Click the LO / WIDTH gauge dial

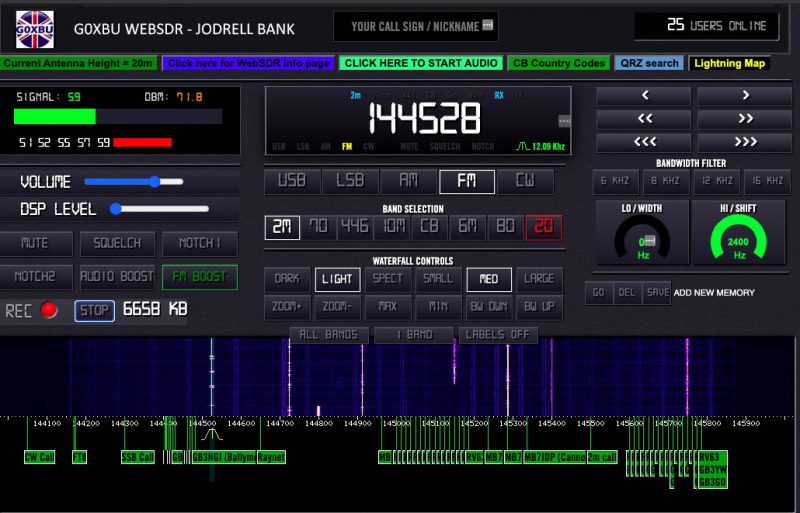642,237
